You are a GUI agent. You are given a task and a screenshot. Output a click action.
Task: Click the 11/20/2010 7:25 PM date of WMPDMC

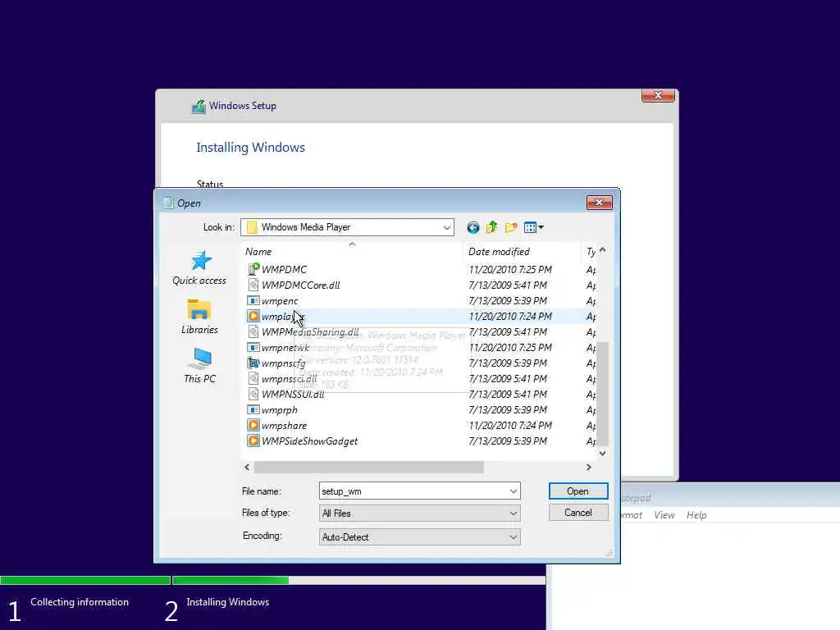click(510, 269)
